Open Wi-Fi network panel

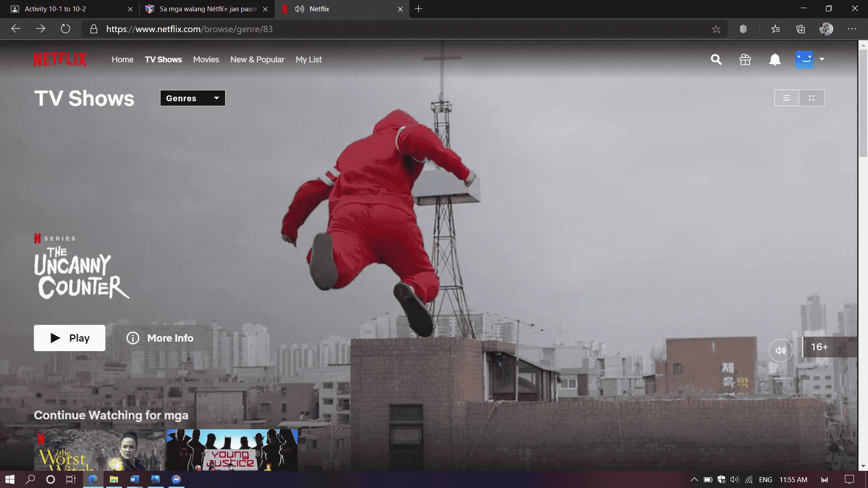(x=749, y=479)
